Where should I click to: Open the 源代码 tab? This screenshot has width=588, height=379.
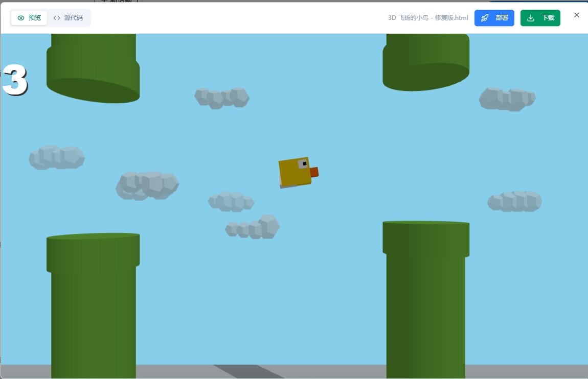(69, 18)
